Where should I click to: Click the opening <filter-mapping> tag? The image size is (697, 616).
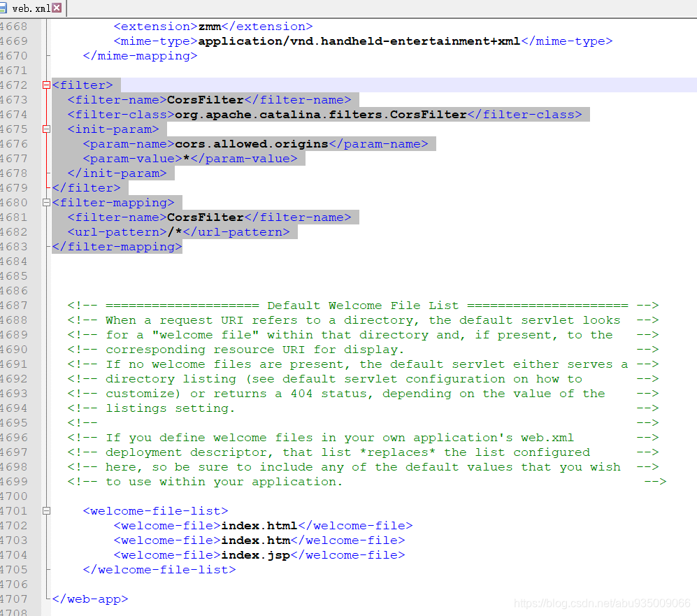point(113,203)
